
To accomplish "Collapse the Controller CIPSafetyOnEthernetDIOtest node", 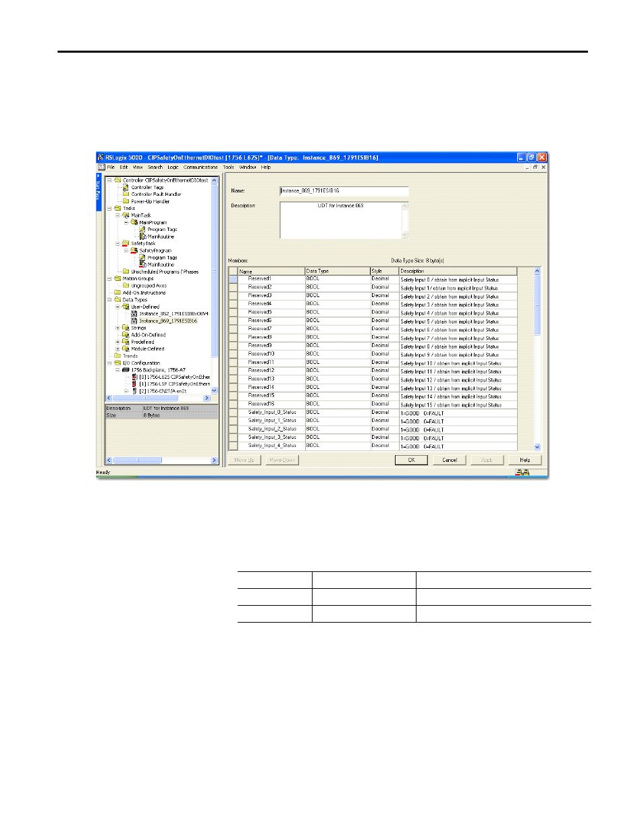I will pyautogui.click(x=109, y=180).
